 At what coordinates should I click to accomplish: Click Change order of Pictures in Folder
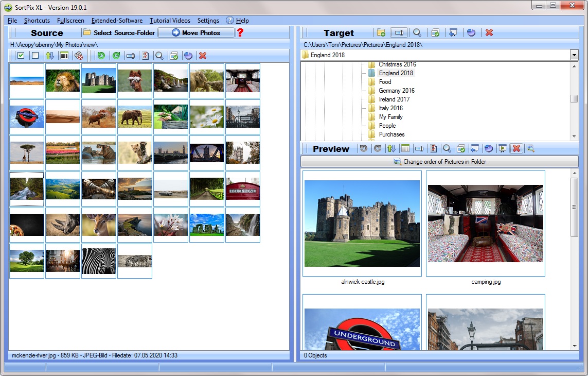[x=439, y=162]
